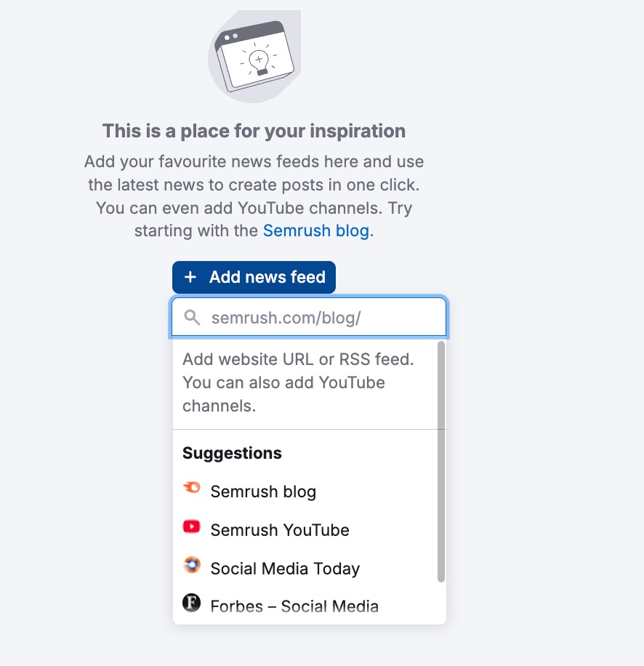
Task: Click the magnifier search icon
Action: click(x=192, y=318)
